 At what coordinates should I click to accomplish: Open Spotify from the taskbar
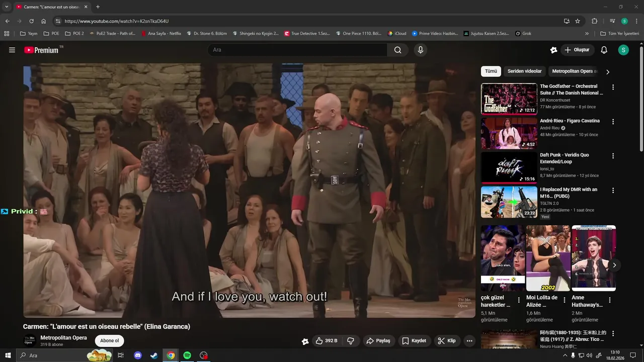coord(187,355)
